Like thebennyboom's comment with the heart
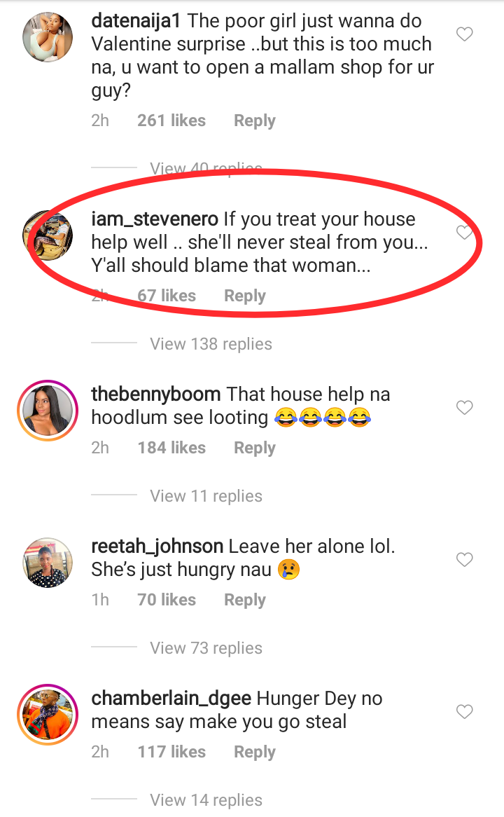This screenshot has width=504, height=817. click(x=464, y=408)
